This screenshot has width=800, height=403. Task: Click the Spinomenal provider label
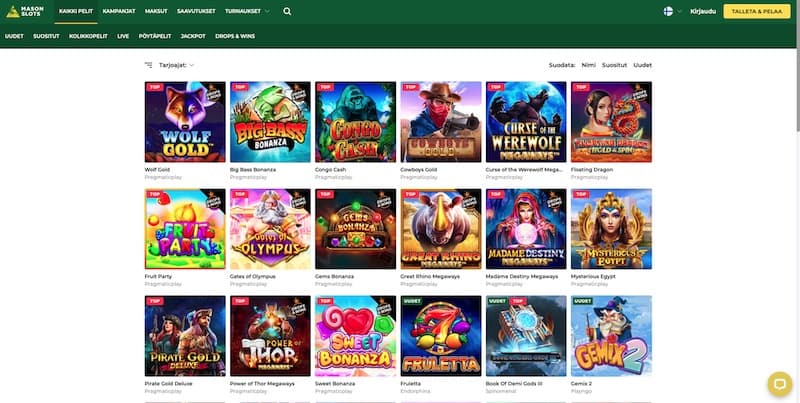click(501, 391)
